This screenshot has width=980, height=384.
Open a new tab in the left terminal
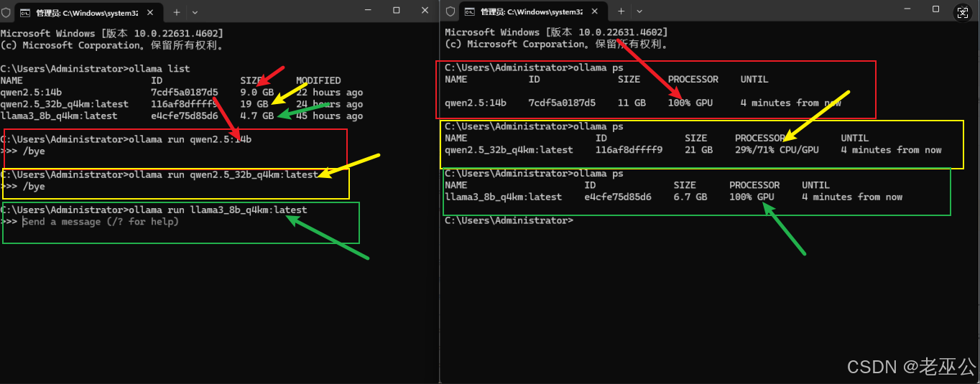point(177,12)
